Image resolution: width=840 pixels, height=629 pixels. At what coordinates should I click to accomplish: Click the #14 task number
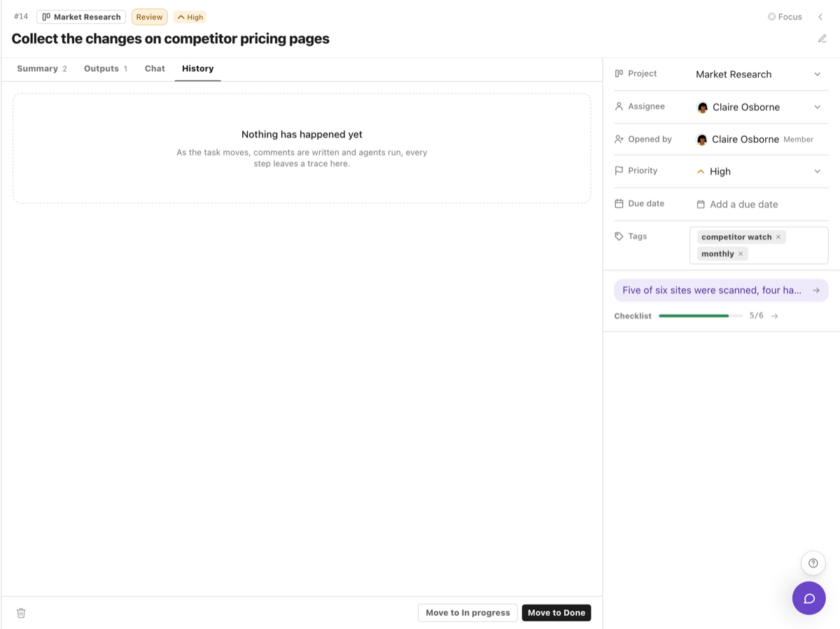pyautogui.click(x=21, y=16)
